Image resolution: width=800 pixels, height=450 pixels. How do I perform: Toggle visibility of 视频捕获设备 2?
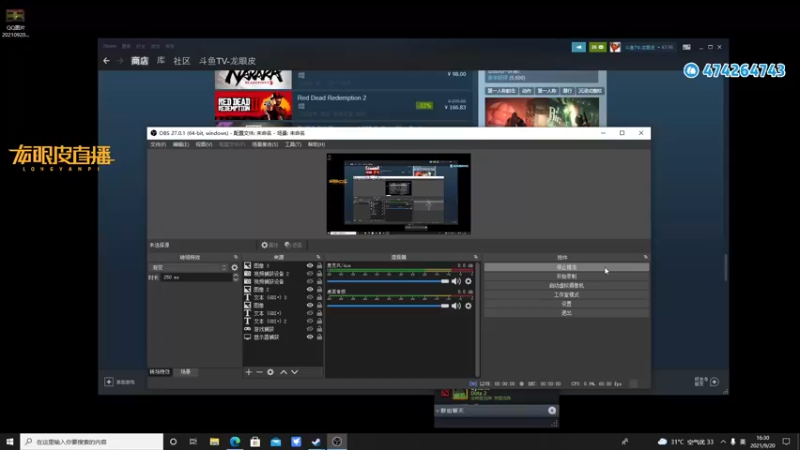pos(310,273)
